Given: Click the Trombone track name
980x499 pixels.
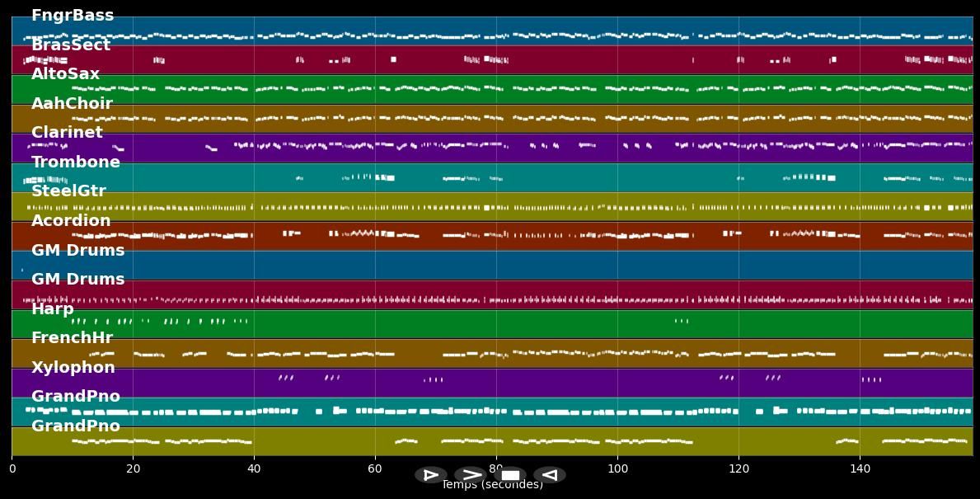Looking at the screenshot, I should click(76, 162).
